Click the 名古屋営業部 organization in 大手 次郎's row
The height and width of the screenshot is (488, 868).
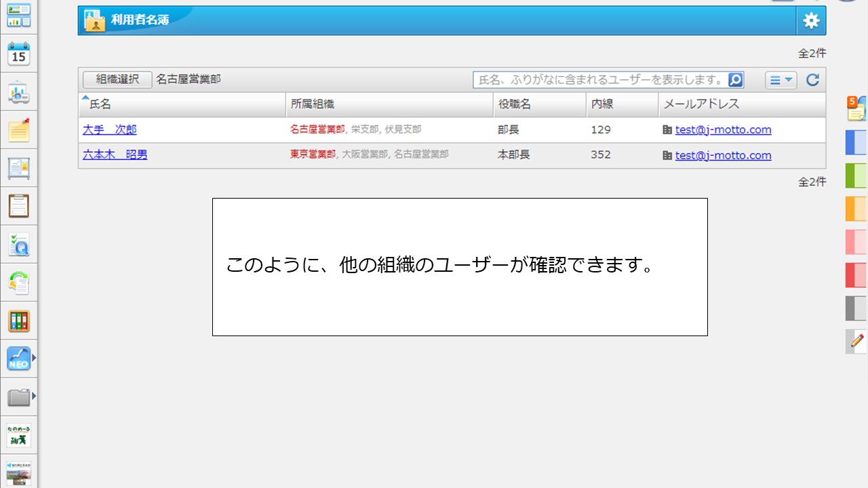(317, 129)
